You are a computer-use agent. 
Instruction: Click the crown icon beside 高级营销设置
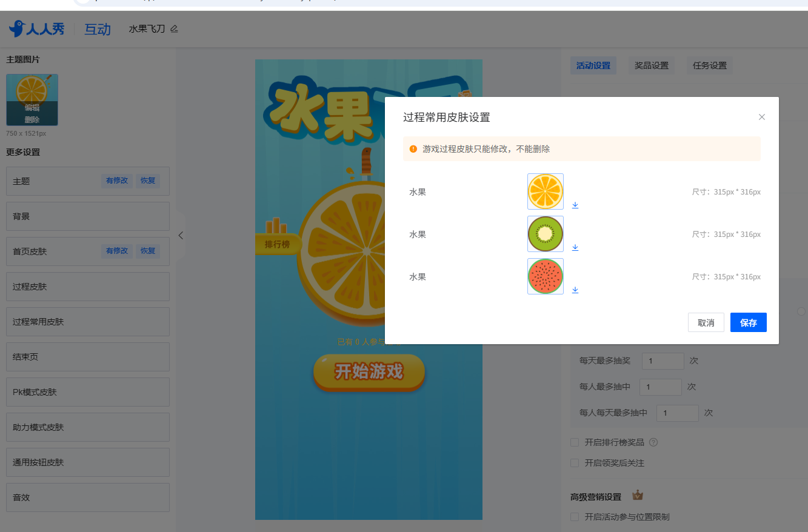coord(637,494)
